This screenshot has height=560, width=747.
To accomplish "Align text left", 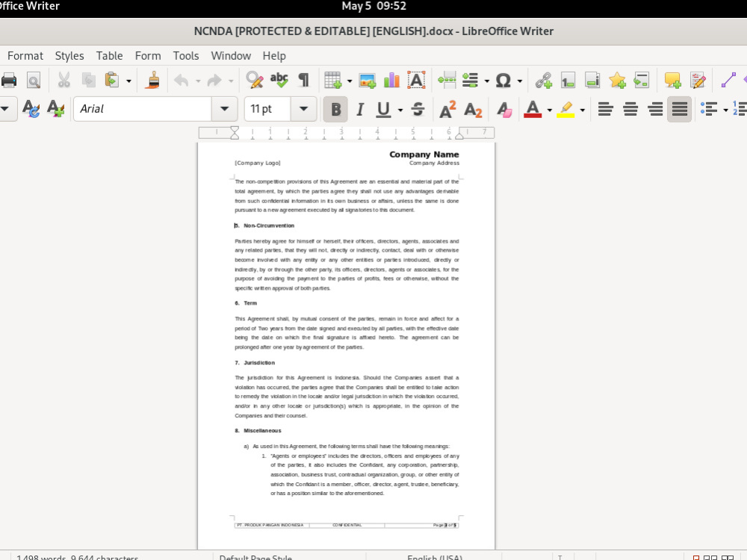I will pyautogui.click(x=606, y=110).
